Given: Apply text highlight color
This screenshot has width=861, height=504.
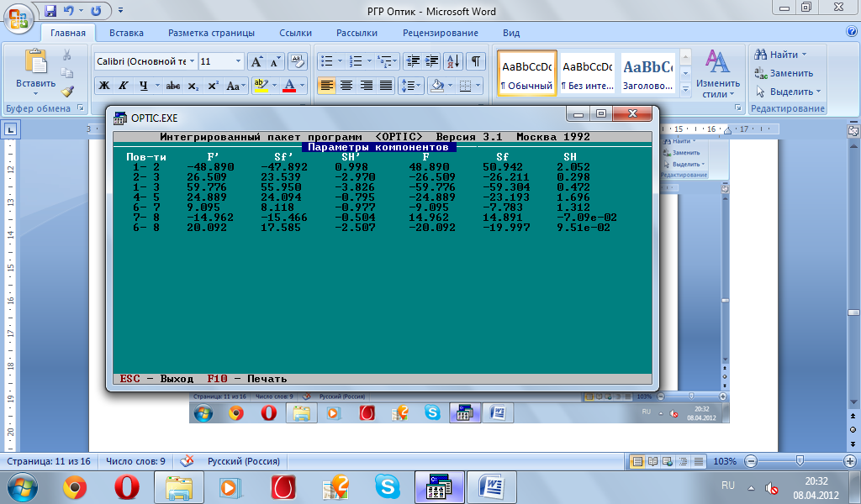Looking at the screenshot, I should (261, 86).
